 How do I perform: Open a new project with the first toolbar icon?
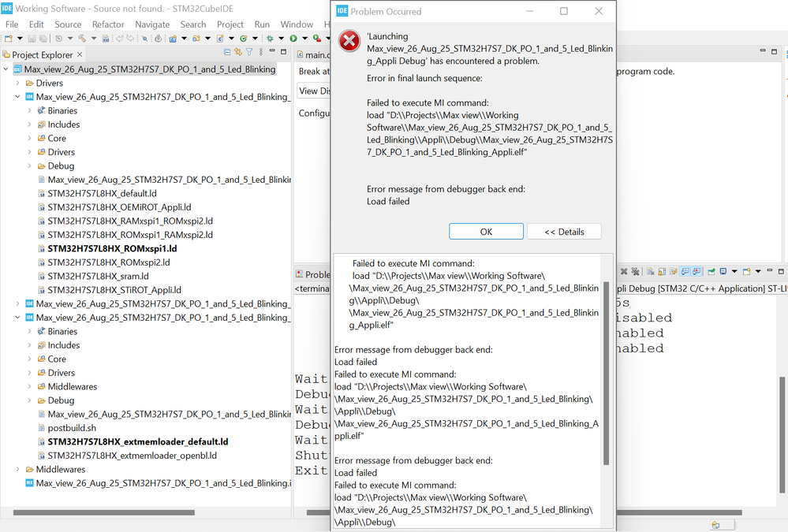(9, 39)
